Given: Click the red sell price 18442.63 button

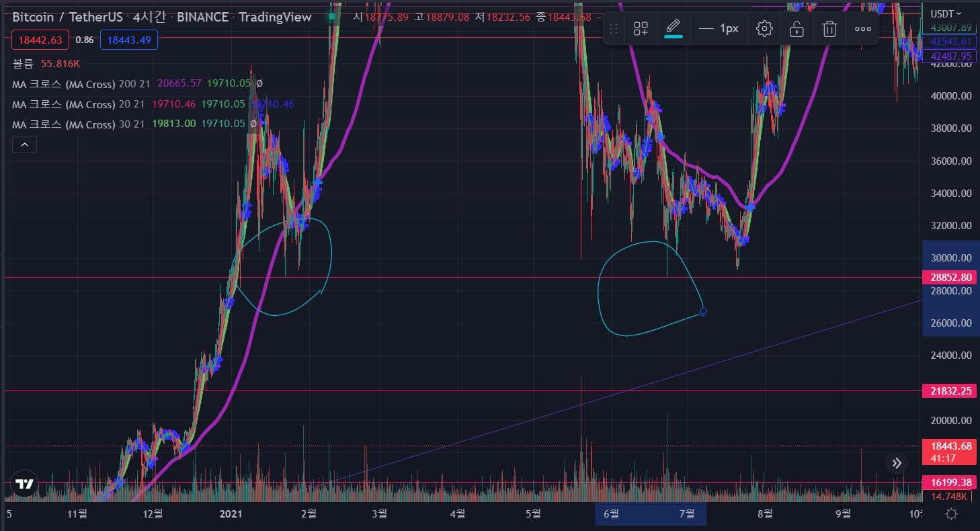Looking at the screenshot, I should (40, 40).
